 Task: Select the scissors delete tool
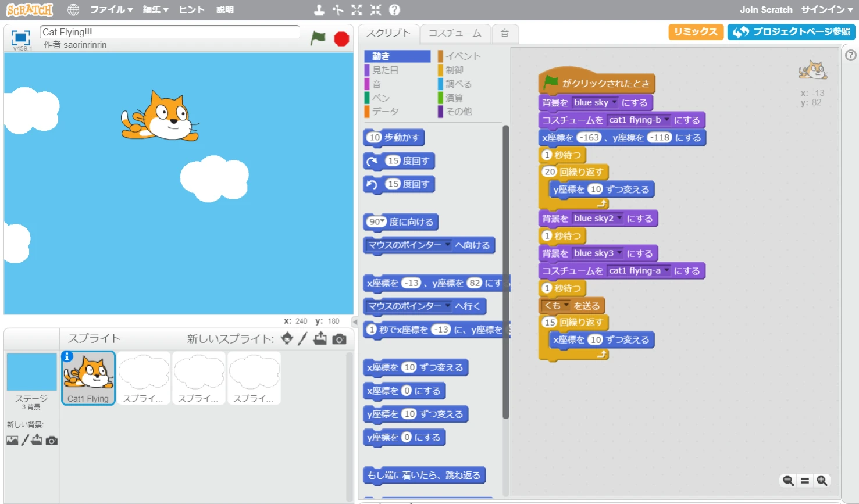338,10
